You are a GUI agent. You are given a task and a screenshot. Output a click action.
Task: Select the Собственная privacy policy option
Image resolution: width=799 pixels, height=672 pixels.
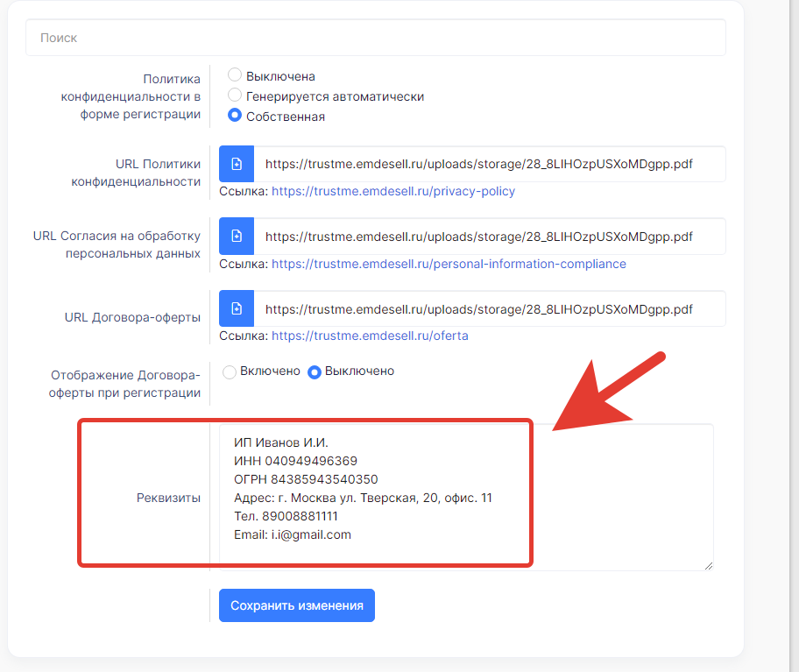coord(235,115)
